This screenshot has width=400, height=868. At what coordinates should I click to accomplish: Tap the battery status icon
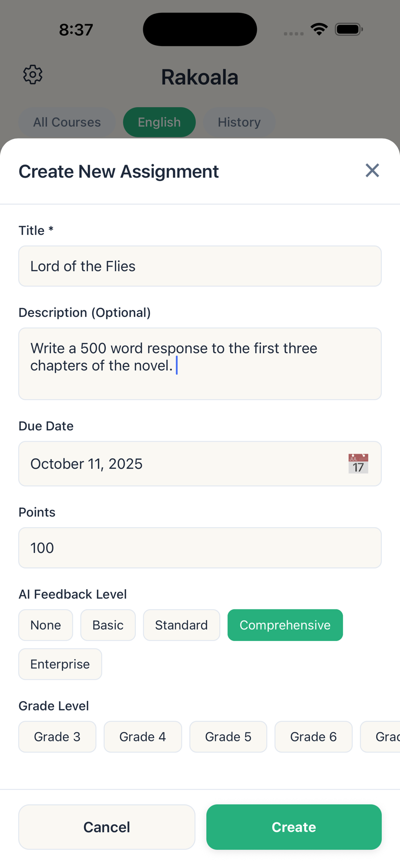coord(349,30)
